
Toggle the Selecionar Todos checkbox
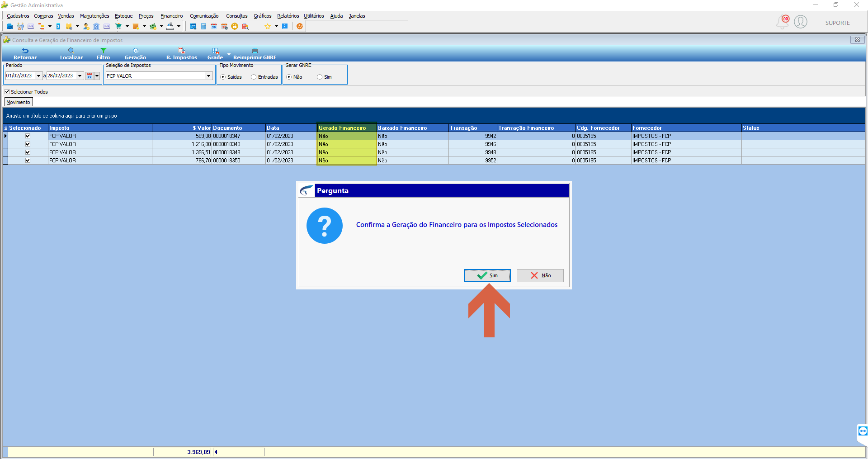point(7,92)
